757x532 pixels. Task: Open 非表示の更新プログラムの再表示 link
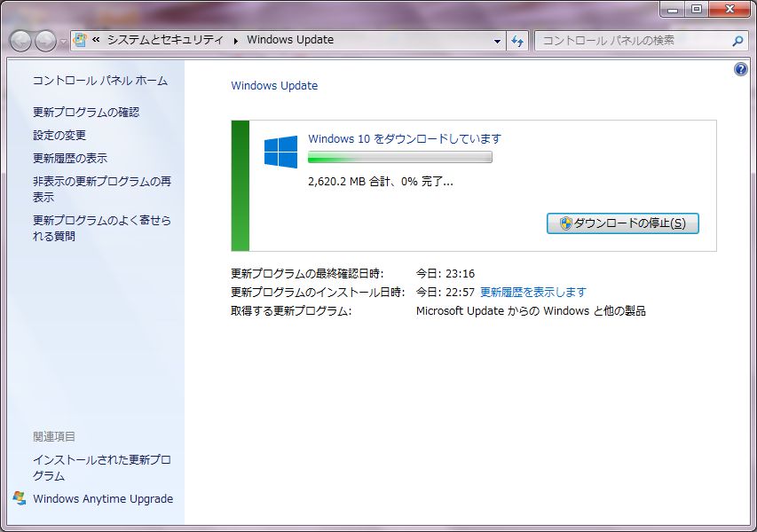click(102, 189)
